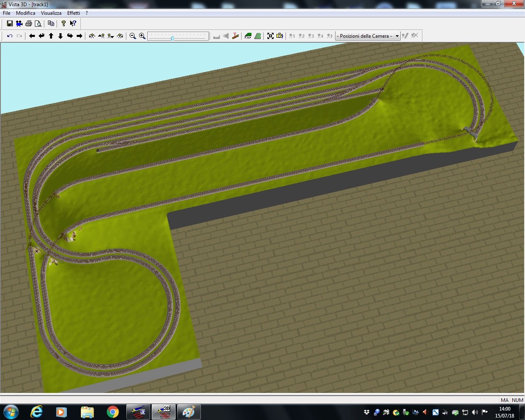Toggle the track gradient profile icon
Viewport: 525px width, 420px height.
point(235,36)
